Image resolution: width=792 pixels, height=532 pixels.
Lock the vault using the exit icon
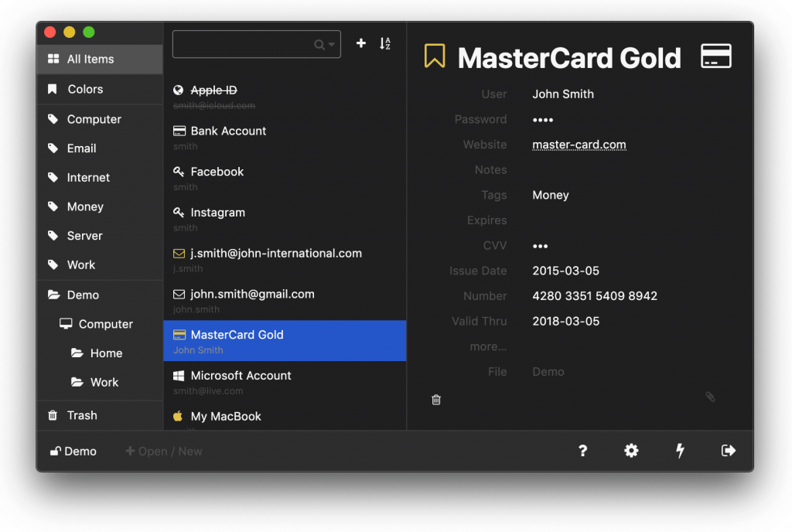[x=728, y=451]
